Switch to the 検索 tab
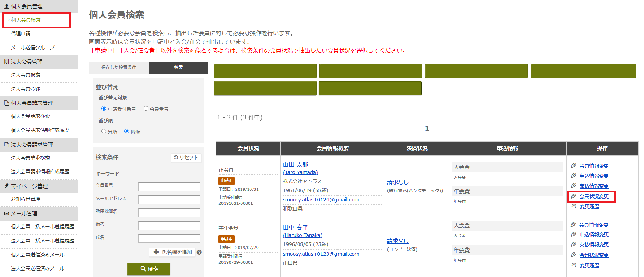 tap(178, 68)
